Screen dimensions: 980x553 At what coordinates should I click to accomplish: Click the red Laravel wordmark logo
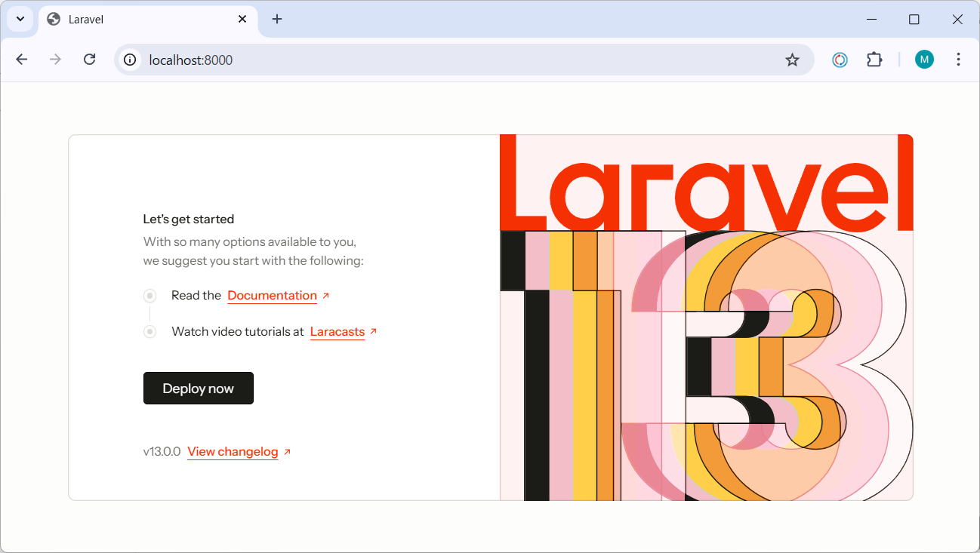click(706, 185)
